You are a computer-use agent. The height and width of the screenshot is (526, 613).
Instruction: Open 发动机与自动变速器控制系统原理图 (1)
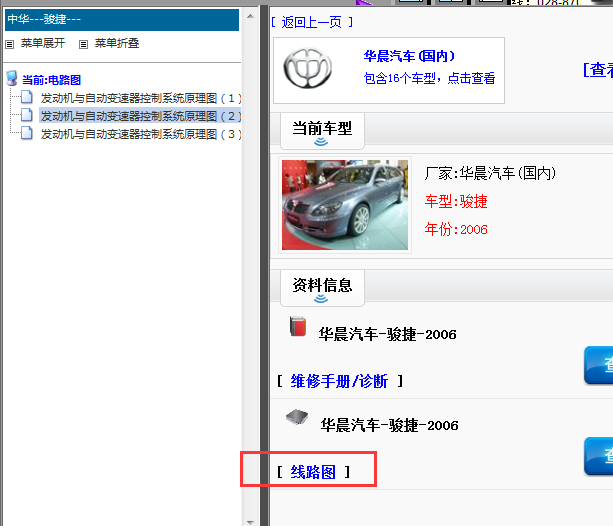(141, 98)
